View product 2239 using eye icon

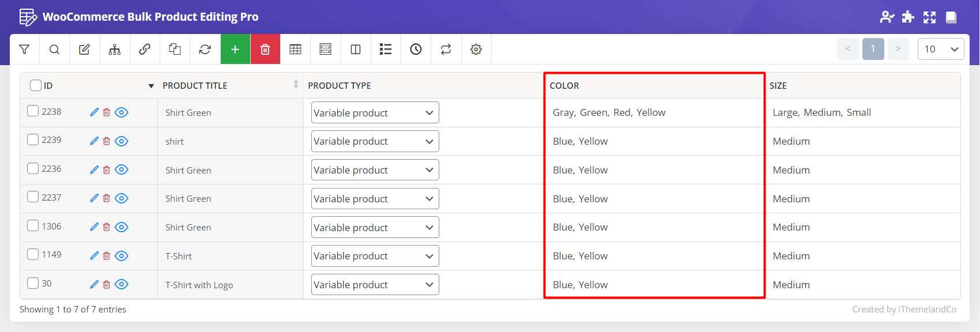point(121,141)
